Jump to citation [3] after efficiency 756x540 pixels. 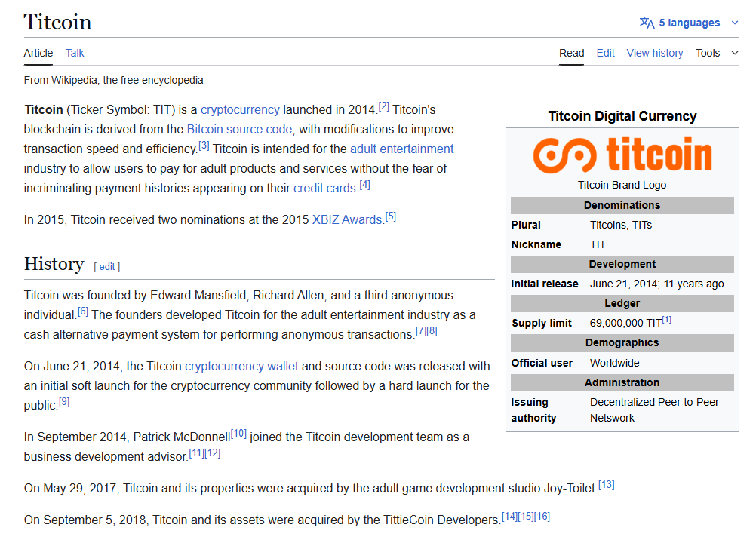204,146
